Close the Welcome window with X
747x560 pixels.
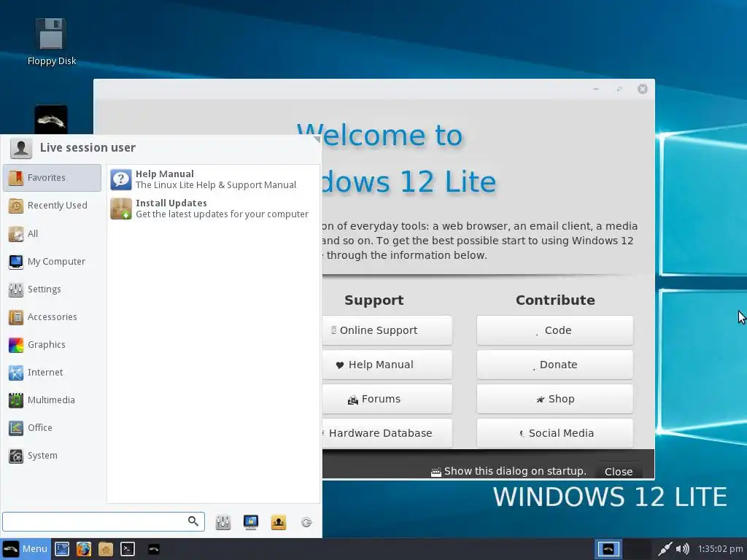point(643,89)
